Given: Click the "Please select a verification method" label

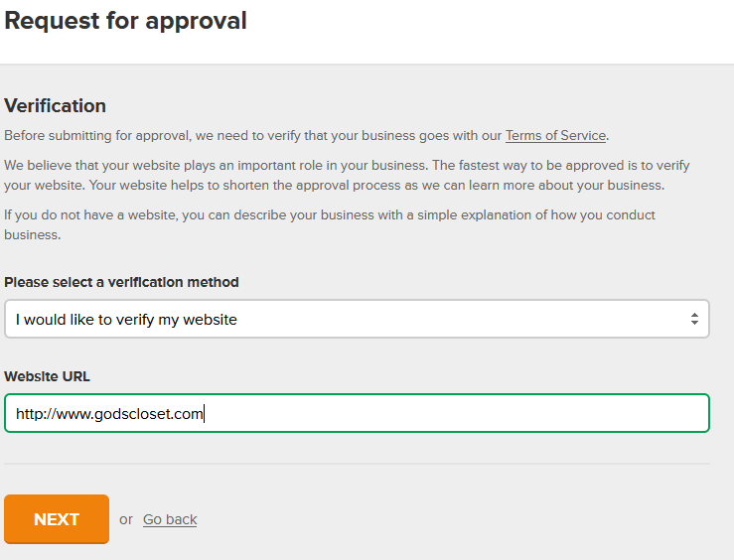Looking at the screenshot, I should coord(121,282).
